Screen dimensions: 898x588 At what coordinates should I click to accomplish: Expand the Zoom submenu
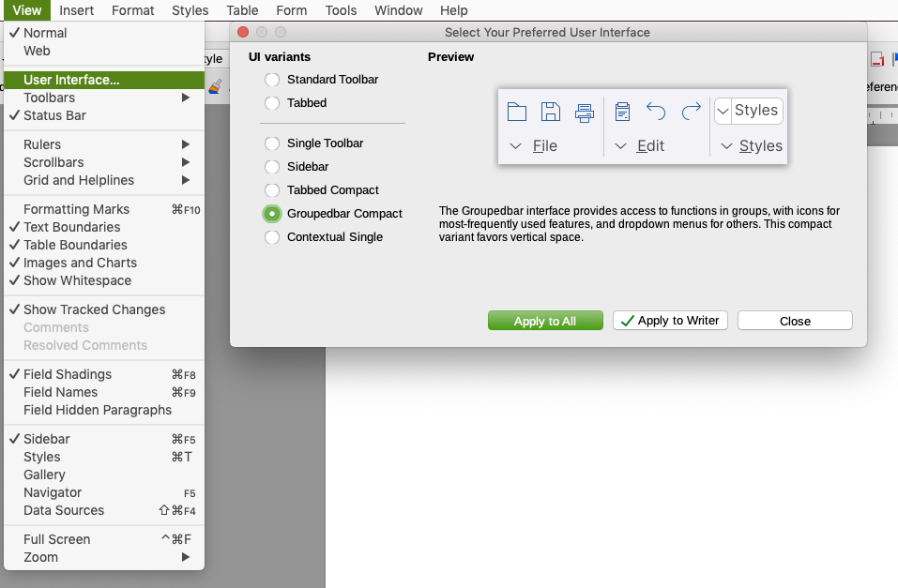point(103,556)
